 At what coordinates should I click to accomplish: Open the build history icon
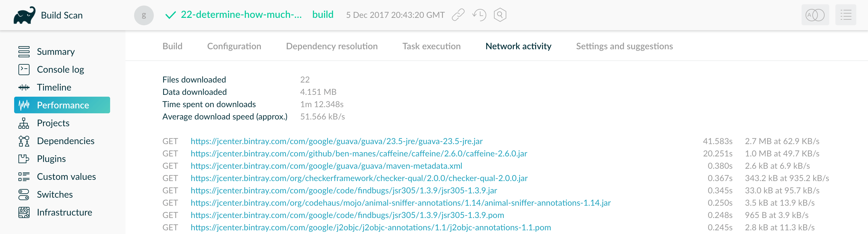tap(479, 15)
